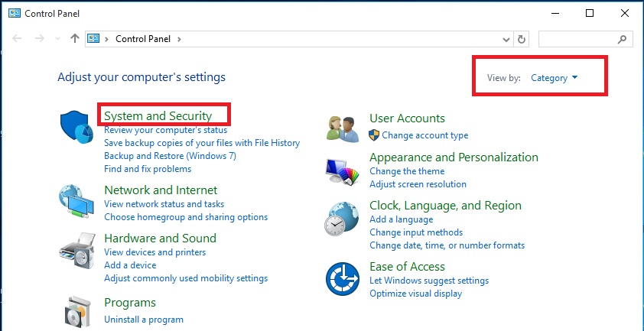This screenshot has height=331, width=644.
Task: Click the Programs disc box icon
Action: point(76,310)
